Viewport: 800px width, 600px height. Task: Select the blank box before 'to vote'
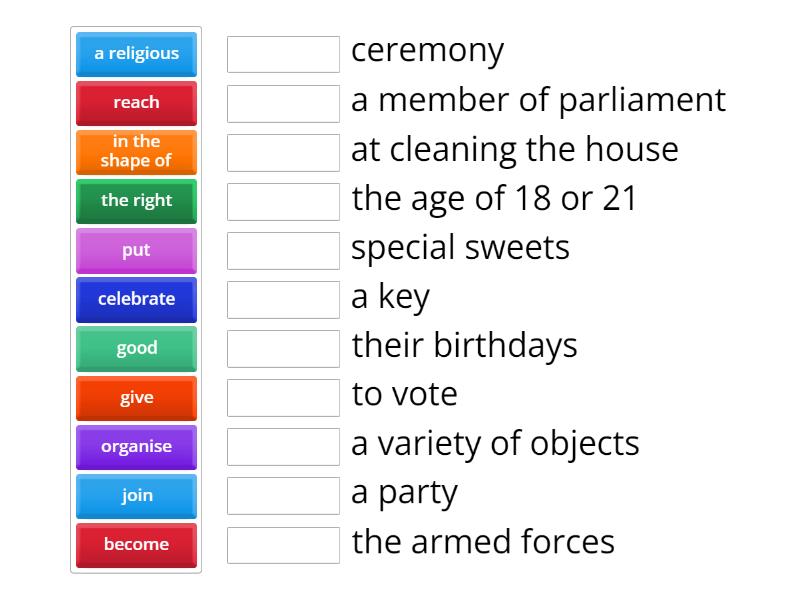coord(283,398)
